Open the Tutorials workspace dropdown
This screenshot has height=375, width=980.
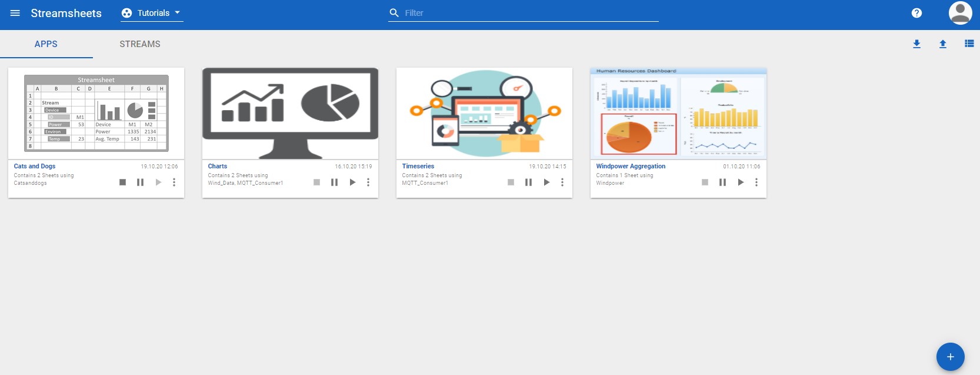coord(152,13)
